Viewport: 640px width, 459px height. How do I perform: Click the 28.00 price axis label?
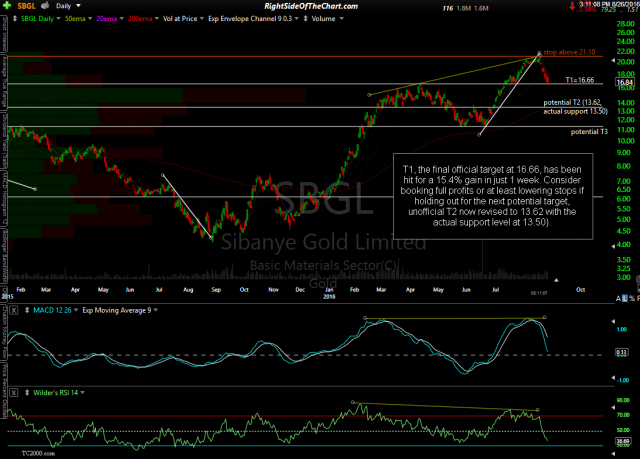626,24
